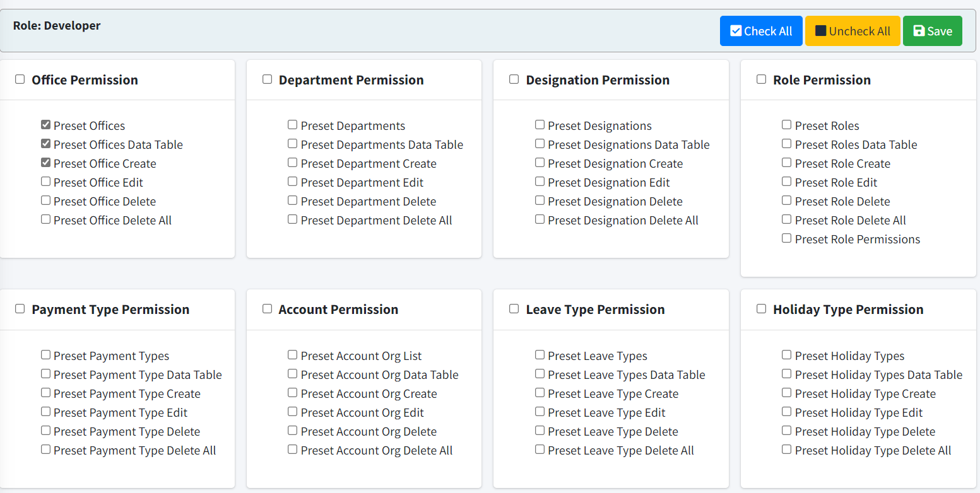Screen dimensions: 980x493
Task: Select Payment Type Permission header checkbox
Action: pyautogui.click(x=20, y=309)
